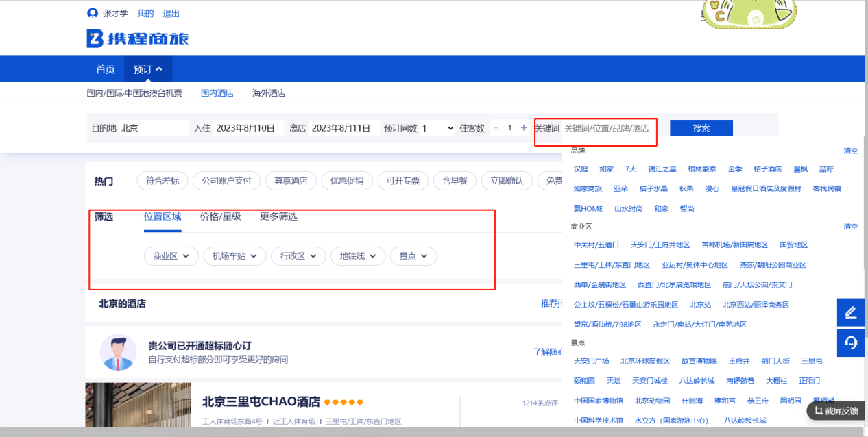
Task: Select brand 锦江之星
Action: click(x=662, y=168)
